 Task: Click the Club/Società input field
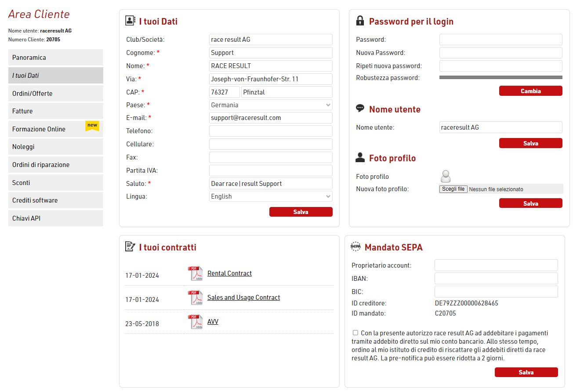pos(271,40)
